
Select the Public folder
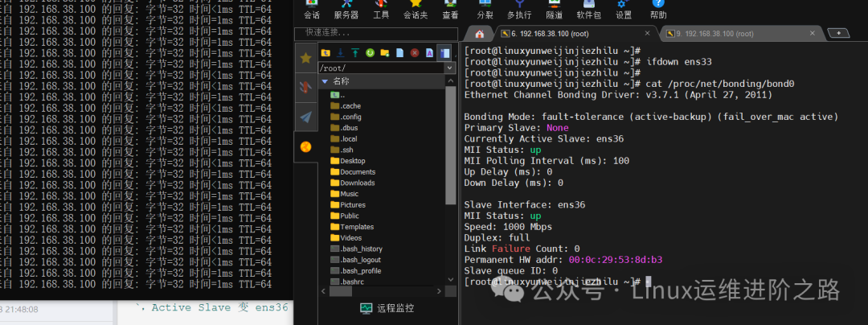345,216
